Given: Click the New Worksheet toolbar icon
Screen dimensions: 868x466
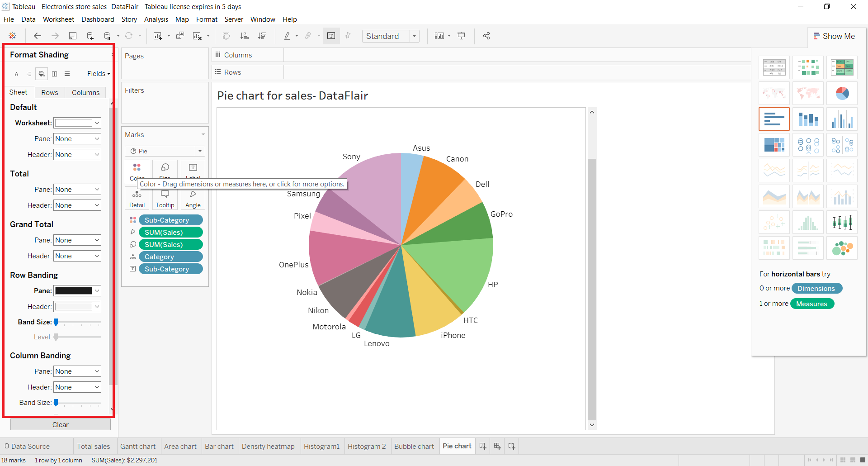Looking at the screenshot, I should (x=158, y=36).
